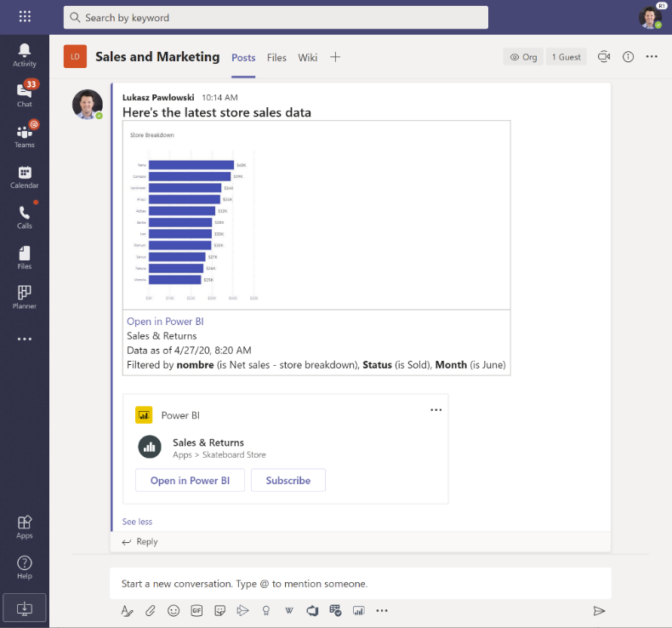Collapse the post with See less
The width and height of the screenshot is (672, 628).
[x=137, y=522]
